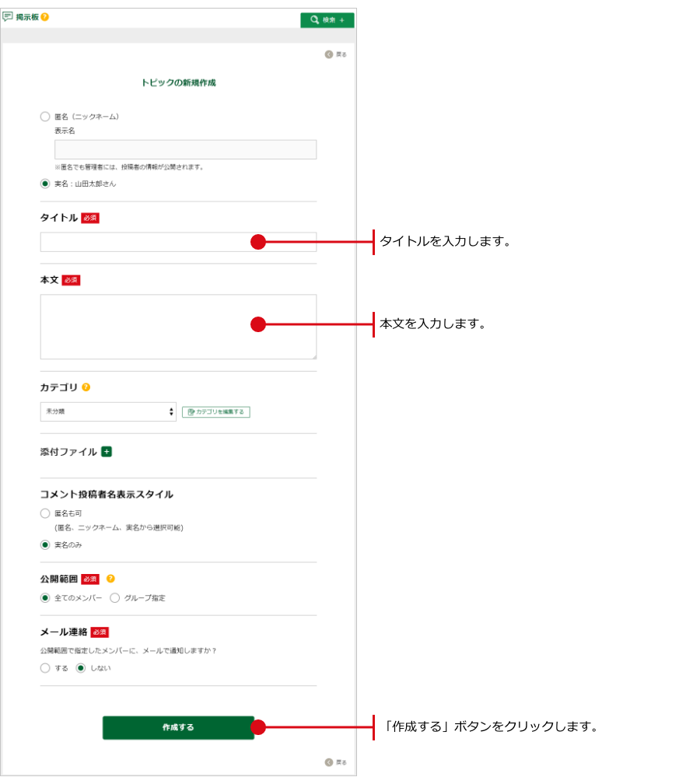Click the help icon beside カテゴリ
This screenshot has width=700, height=784.
[86, 387]
